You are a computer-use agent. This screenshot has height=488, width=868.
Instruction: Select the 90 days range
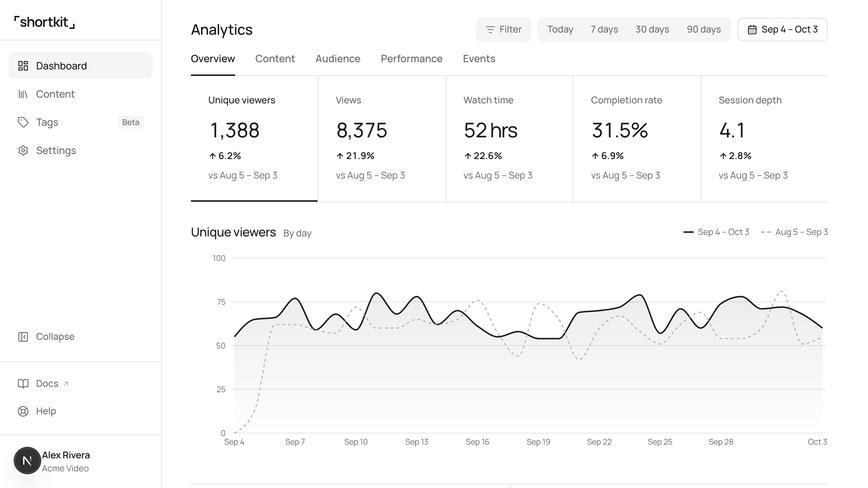pyautogui.click(x=704, y=30)
